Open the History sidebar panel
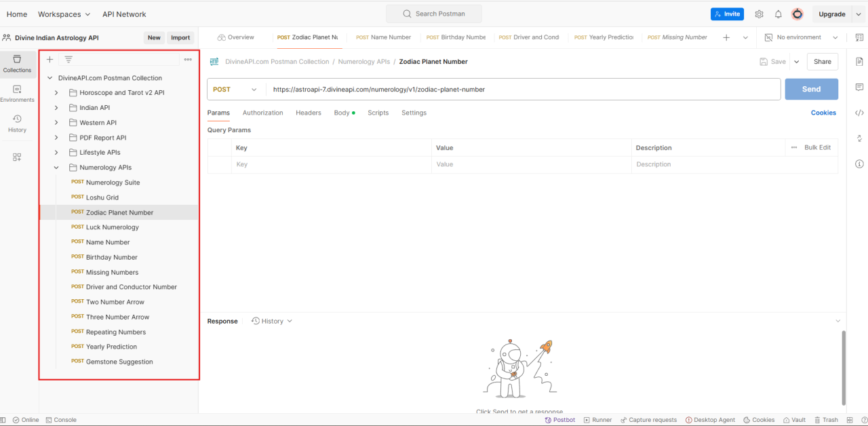This screenshot has height=426, width=868. coord(17,123)
